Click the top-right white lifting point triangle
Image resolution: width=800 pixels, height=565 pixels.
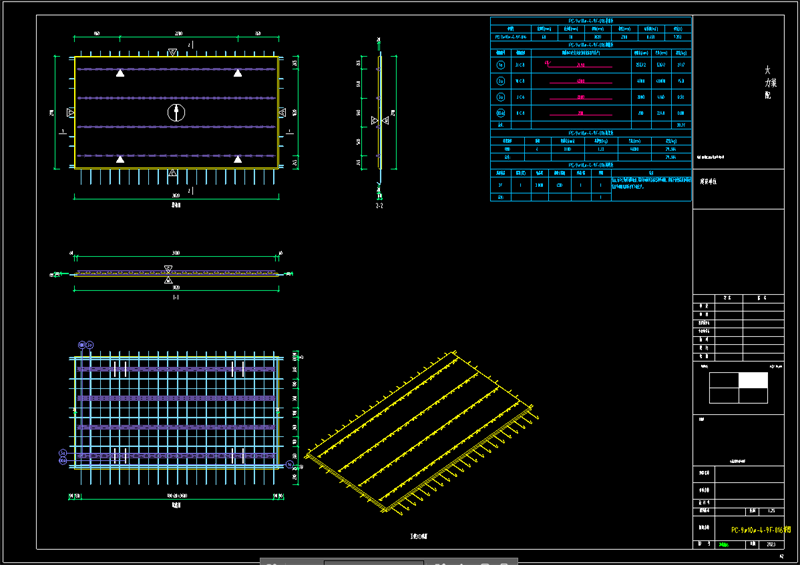tap(238, 73)
